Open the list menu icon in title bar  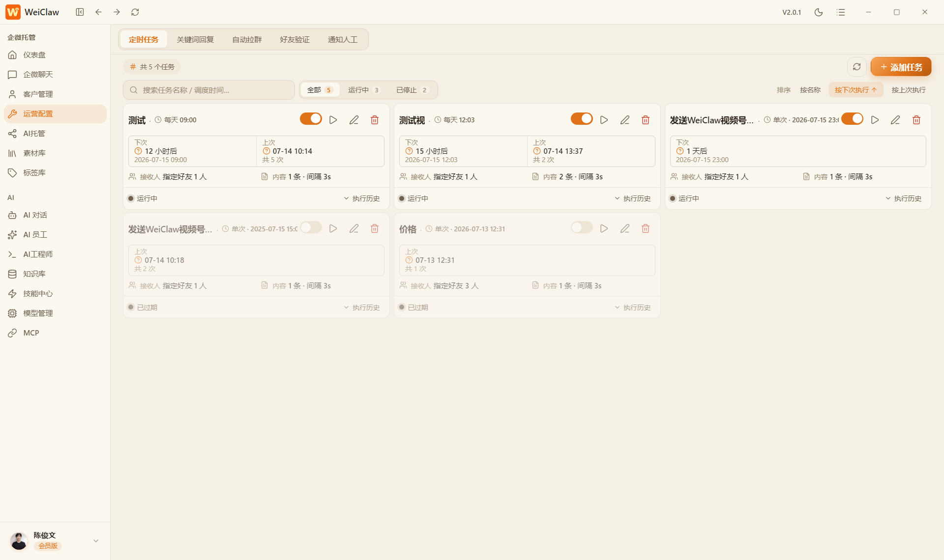coord(841,12)
